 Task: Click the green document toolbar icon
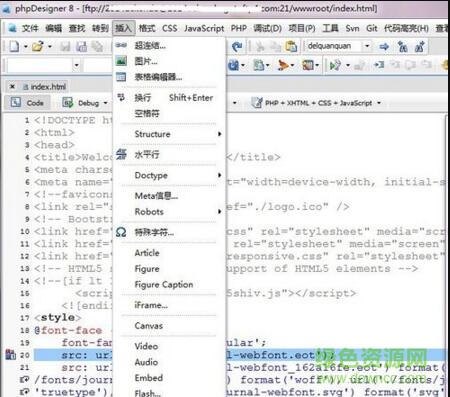tap(258, 65)
